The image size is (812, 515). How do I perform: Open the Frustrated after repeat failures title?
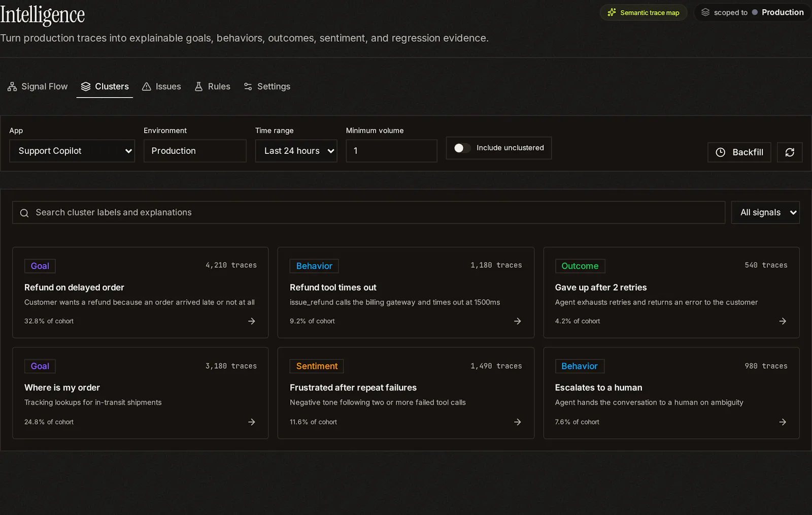353,388
